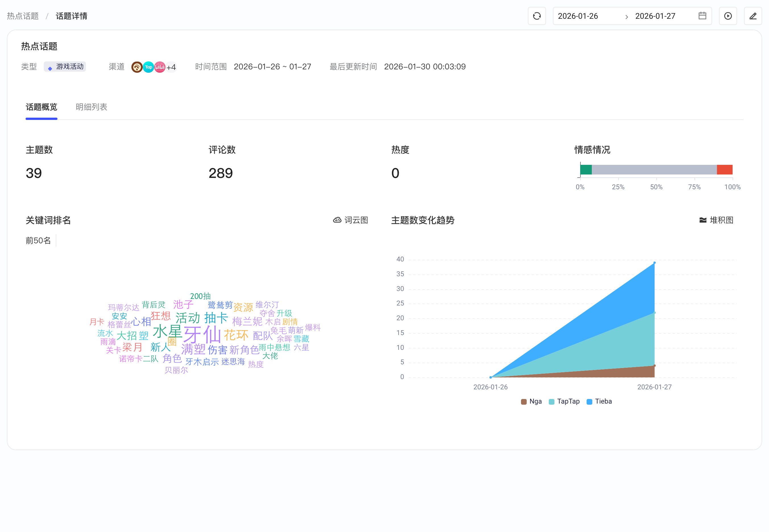This screenshot has height=532, width=769.
Task: Switch to the 明细列表 tab
Action: point(91,107)
